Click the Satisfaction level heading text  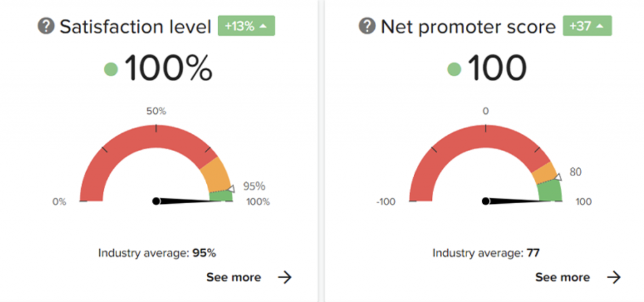(x=135, y=27)
